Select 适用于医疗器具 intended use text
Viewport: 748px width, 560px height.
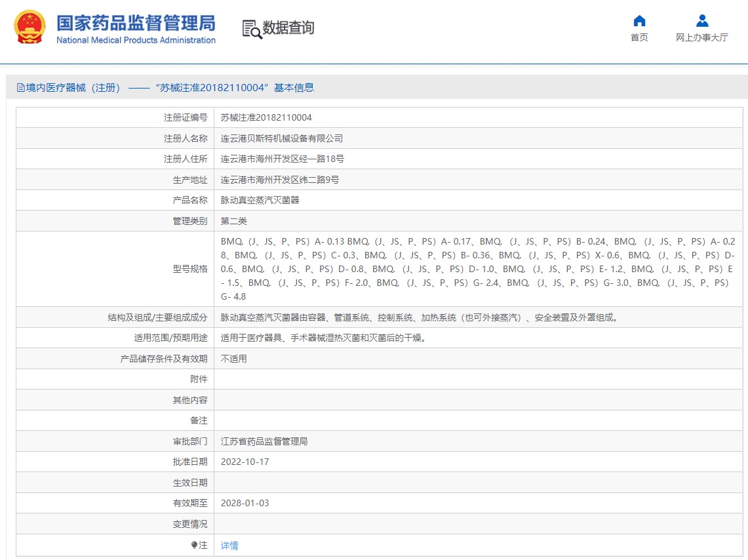click(323, 338)
